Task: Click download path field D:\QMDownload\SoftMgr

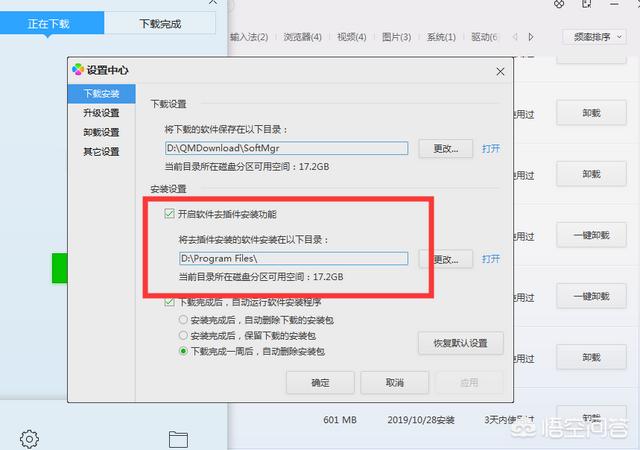Action: point(287,148)
